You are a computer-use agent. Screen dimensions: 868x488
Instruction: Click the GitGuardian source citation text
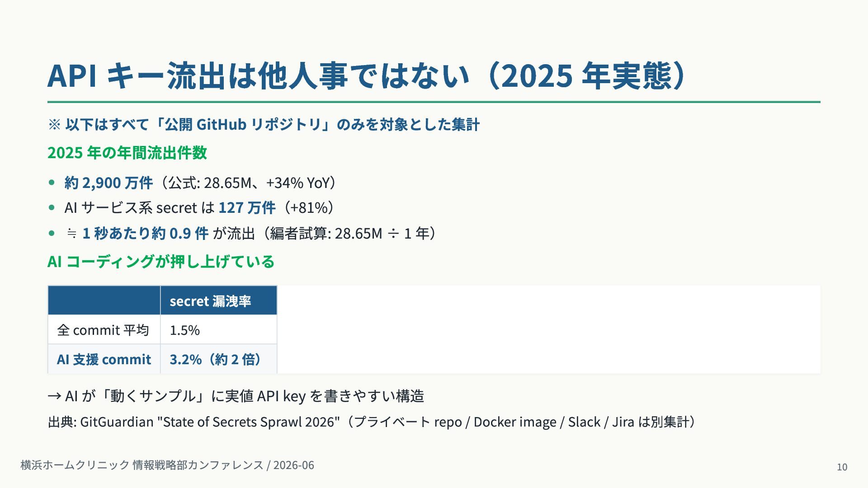click(x=372, y=422)
